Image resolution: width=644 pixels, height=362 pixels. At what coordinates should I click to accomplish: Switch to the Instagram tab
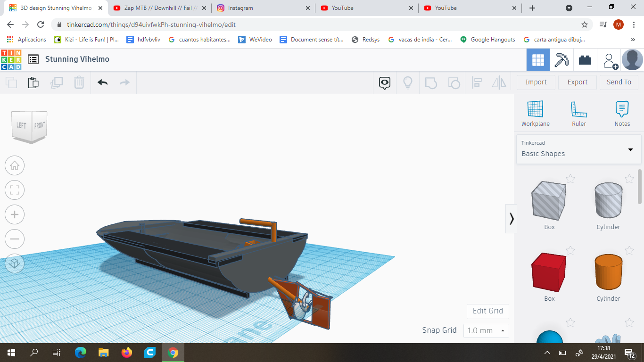[x=262, y=8]
